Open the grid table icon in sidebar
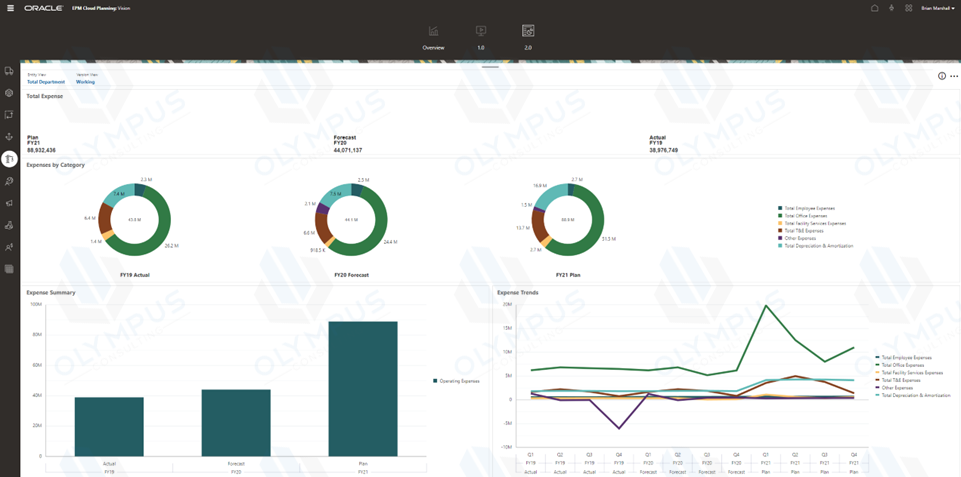The width and height of the screenshot is (961, 477). [x=9, y=269]
